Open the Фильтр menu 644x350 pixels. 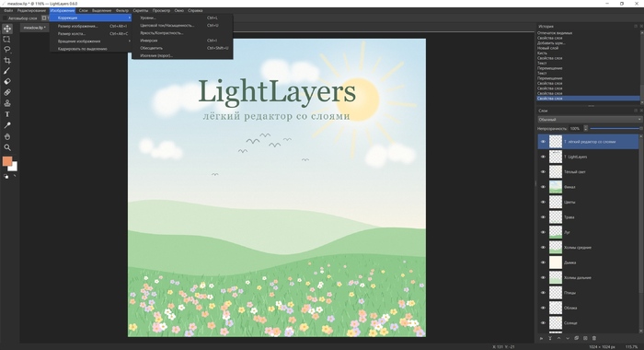pyautogui.click(x=122, y=10)
